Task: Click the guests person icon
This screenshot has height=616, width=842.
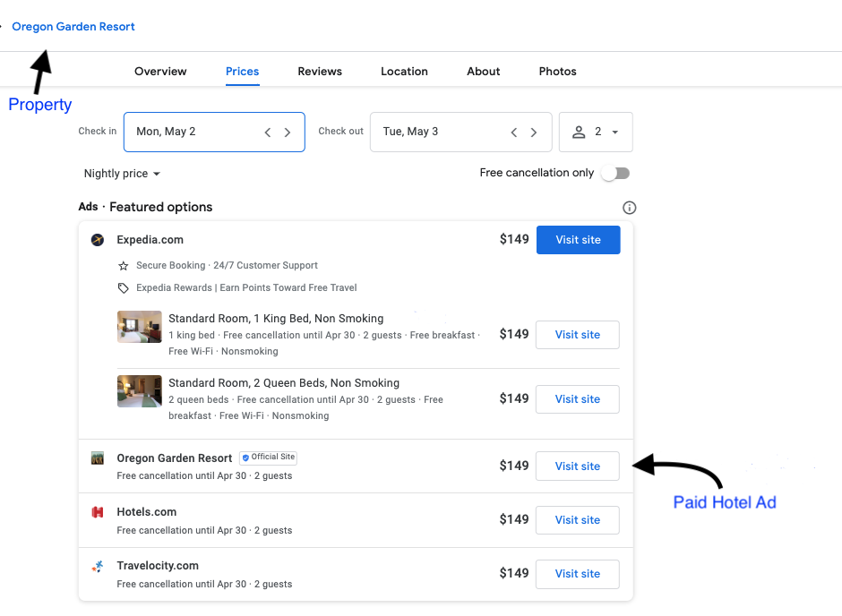Action: click(579, 132)
